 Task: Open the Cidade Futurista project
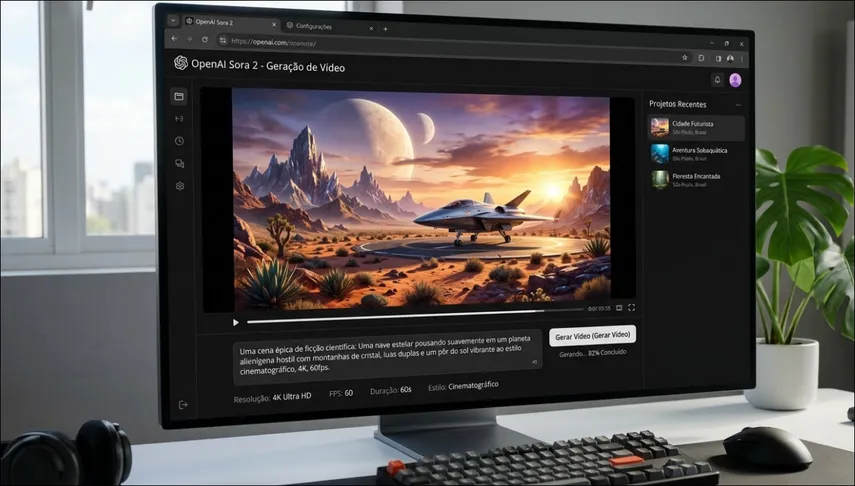pyautogui.click(x=696, y=128)
